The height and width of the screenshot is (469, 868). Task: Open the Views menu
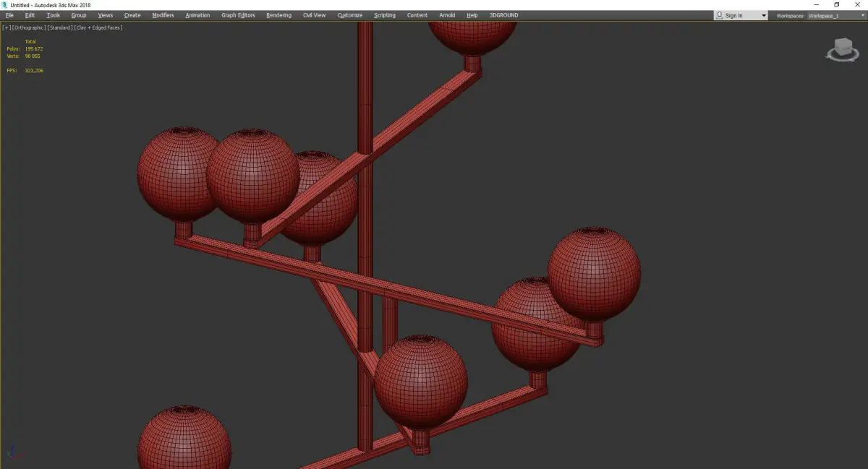point(106,15)
